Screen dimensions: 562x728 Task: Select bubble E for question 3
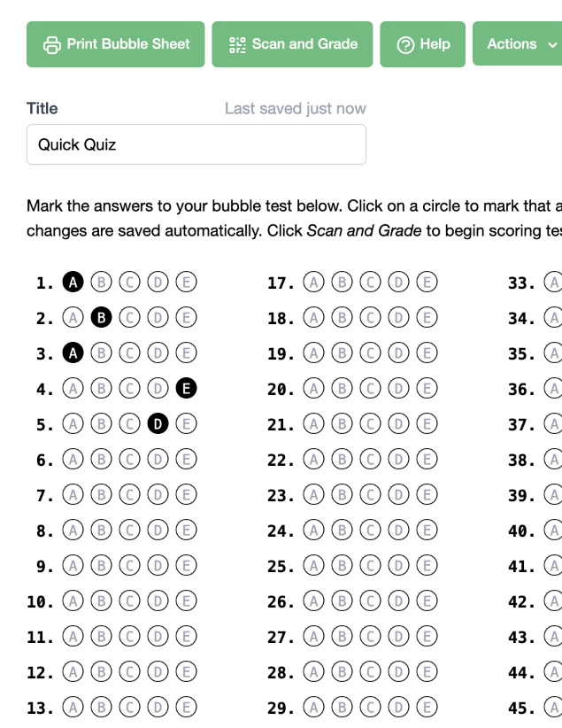tap(186, 353)
